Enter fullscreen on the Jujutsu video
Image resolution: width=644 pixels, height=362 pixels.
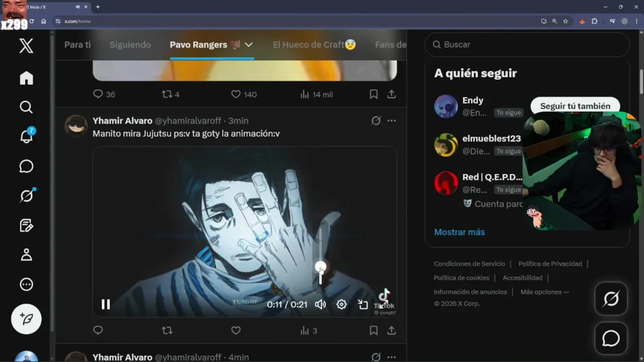click(384, 304)
